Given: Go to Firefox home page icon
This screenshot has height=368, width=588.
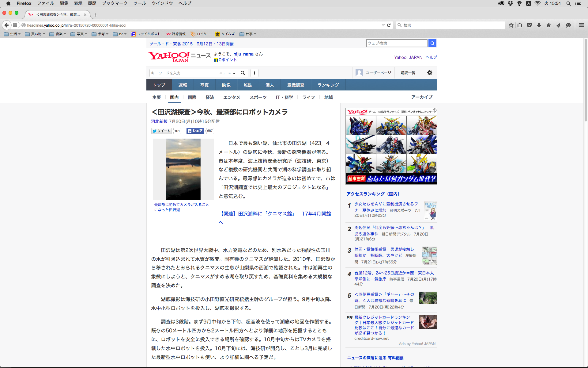Looking at the screenshot, I should coord(549,25).
